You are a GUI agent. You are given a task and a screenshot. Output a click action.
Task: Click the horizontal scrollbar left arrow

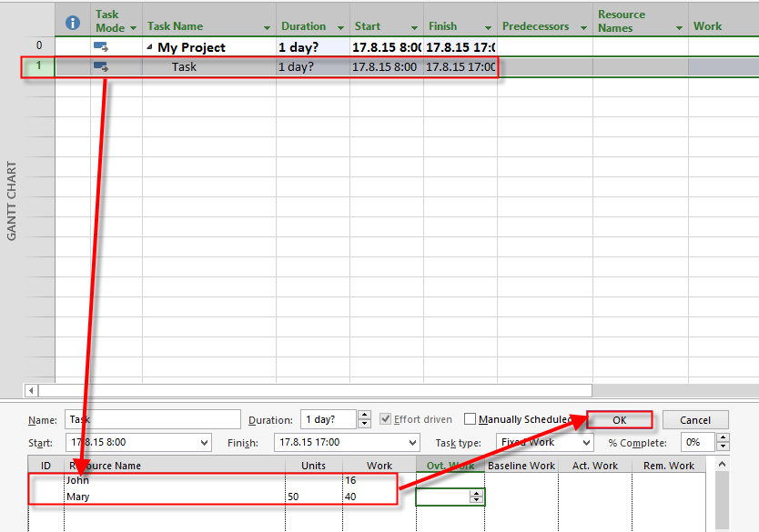[33, 390]
